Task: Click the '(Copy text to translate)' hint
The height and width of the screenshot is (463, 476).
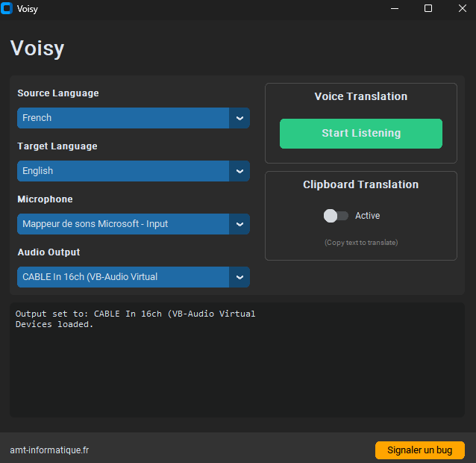Action: 361,243
